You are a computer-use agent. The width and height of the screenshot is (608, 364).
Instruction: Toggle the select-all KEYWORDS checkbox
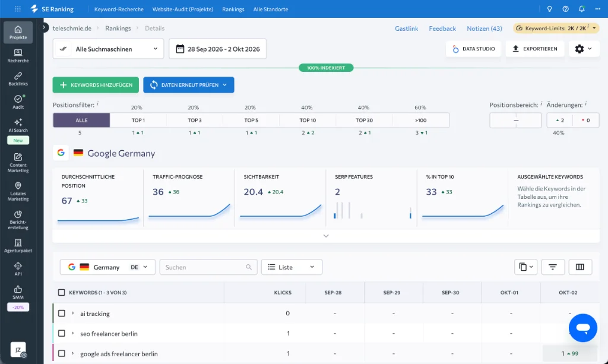pyautogui.click(x=61, y=292)
